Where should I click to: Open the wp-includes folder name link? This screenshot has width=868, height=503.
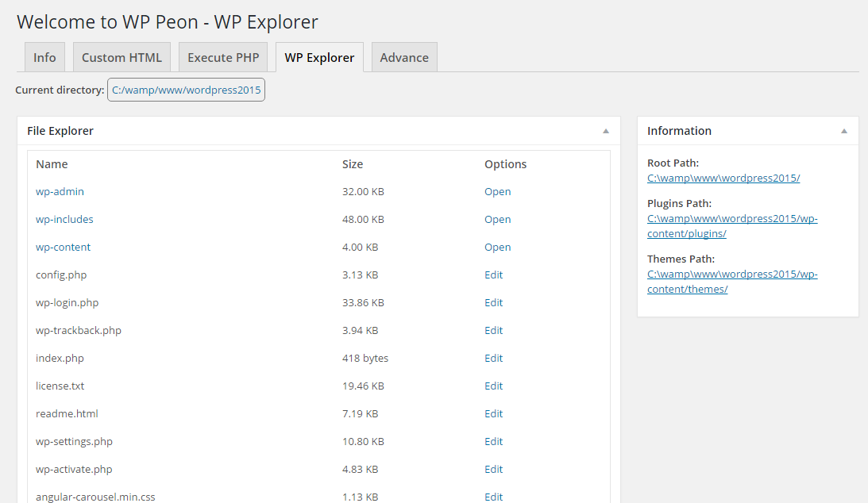[x=64, y=219]
